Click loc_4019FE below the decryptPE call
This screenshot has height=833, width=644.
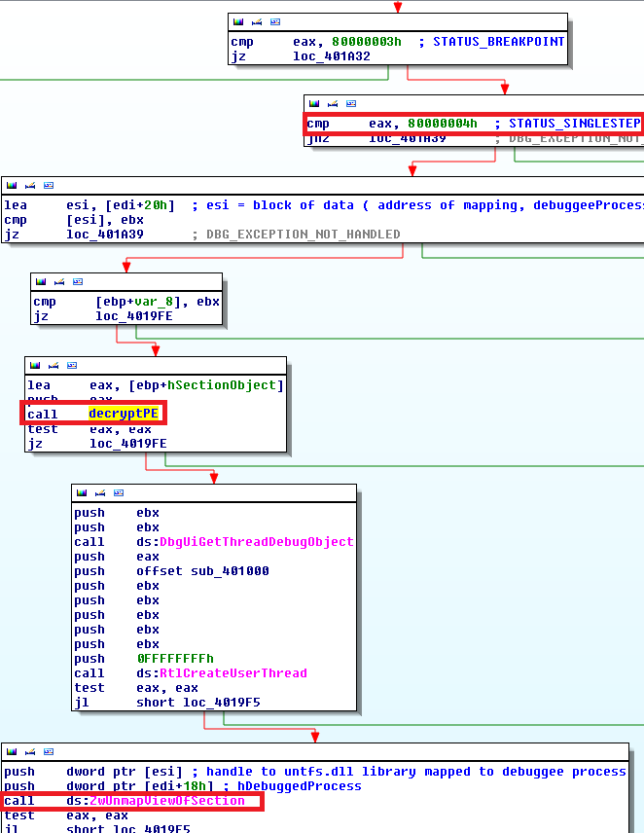click(128, 444)
